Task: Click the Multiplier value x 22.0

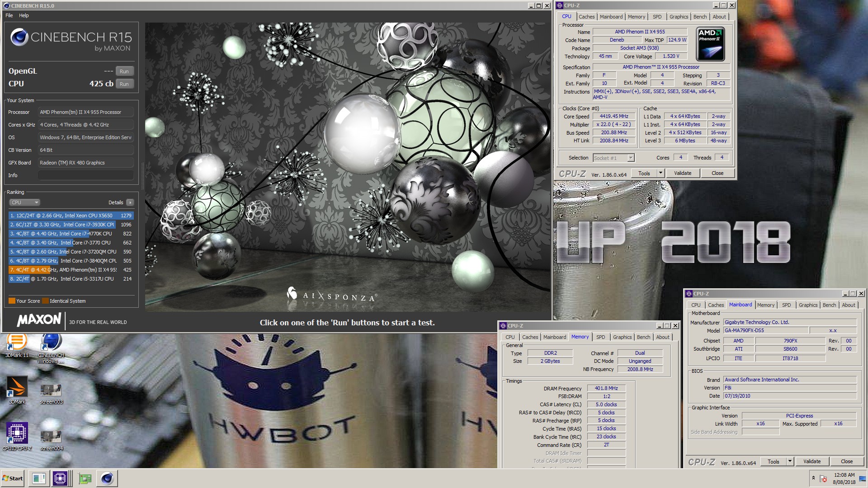Action: pos(613,125)
